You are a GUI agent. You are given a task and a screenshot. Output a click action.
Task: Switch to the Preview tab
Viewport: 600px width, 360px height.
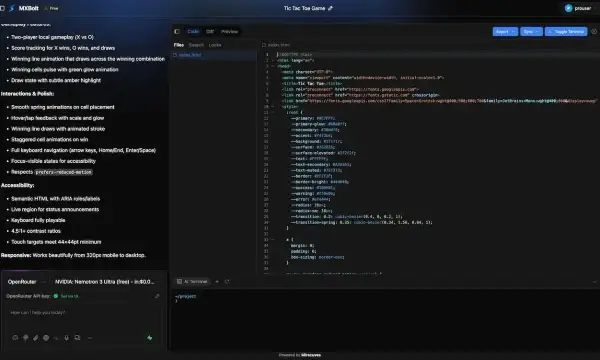[229, 31]
